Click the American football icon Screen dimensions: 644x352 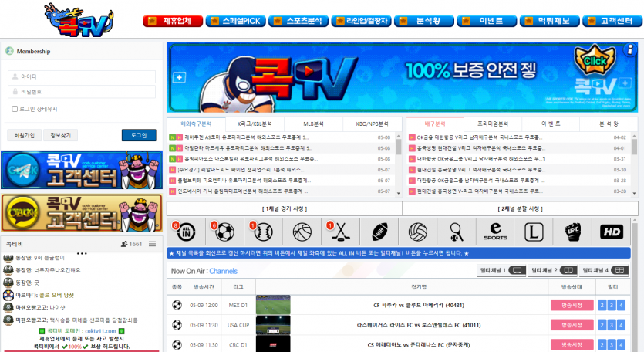point(379,231)
